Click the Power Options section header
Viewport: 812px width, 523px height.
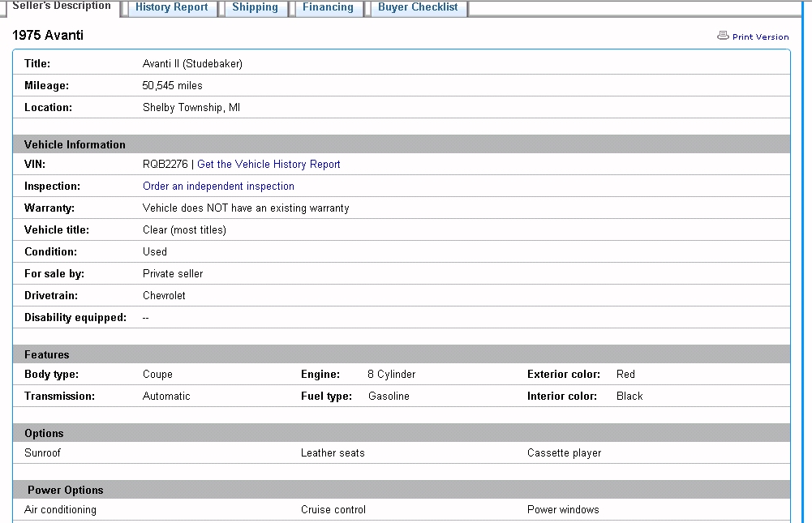pyautogui.click(x=65, y=490)
